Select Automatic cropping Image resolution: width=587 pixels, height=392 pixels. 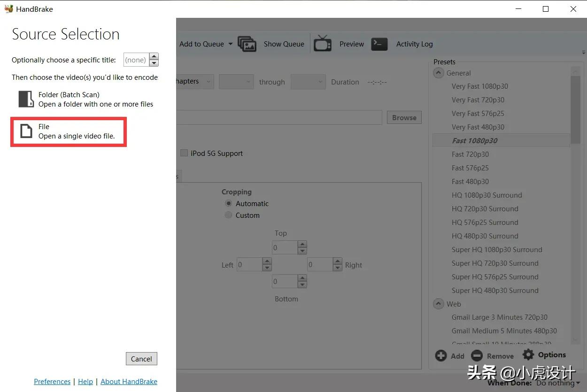229,203
